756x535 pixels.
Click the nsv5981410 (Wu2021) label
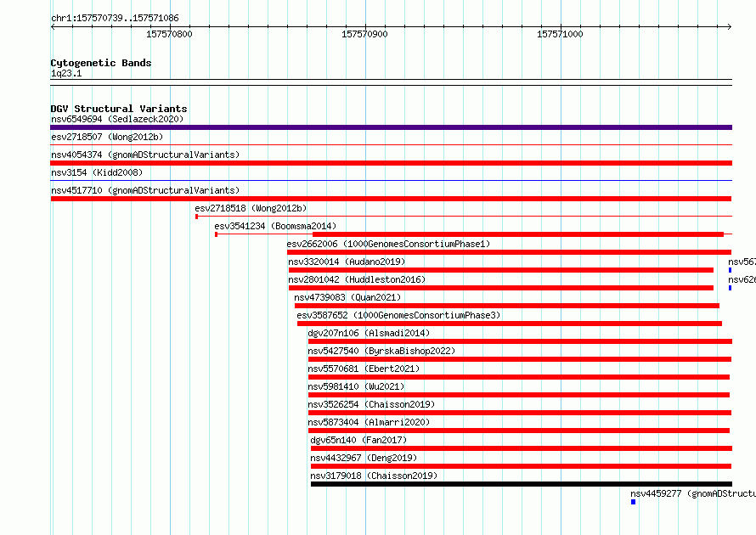coord(356,386)
